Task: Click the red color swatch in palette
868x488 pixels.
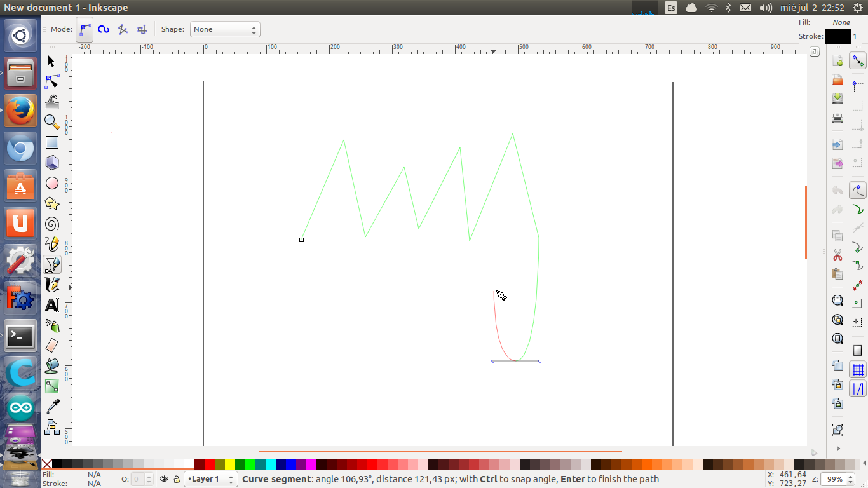Action: [210, 464]
